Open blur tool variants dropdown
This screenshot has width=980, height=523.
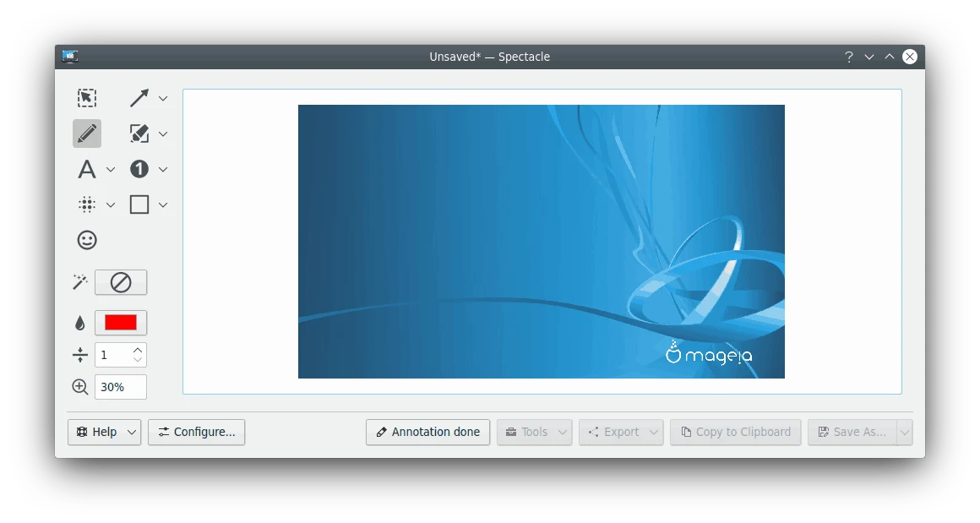pos(111,204)
